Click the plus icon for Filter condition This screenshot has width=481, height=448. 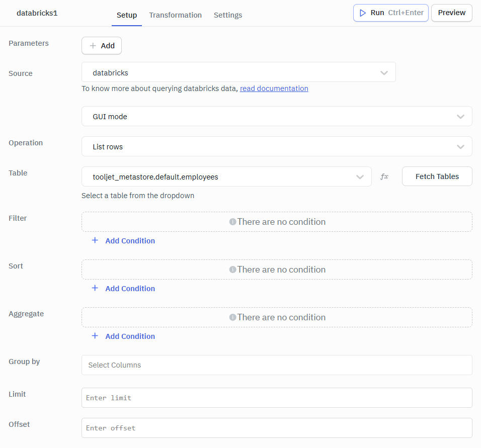pyautogui.click(x=95, y=240)
